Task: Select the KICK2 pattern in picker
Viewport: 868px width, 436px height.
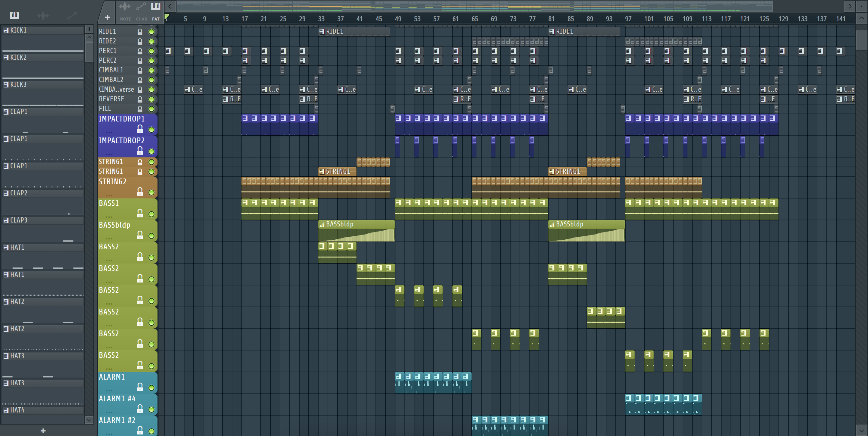Action: tap(43, 57)
